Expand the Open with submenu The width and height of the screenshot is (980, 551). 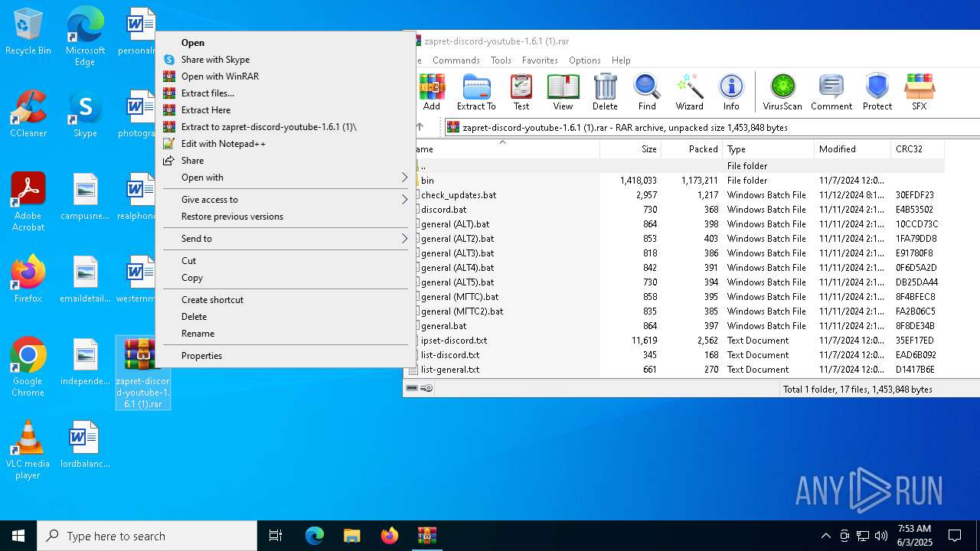point(286,178)
